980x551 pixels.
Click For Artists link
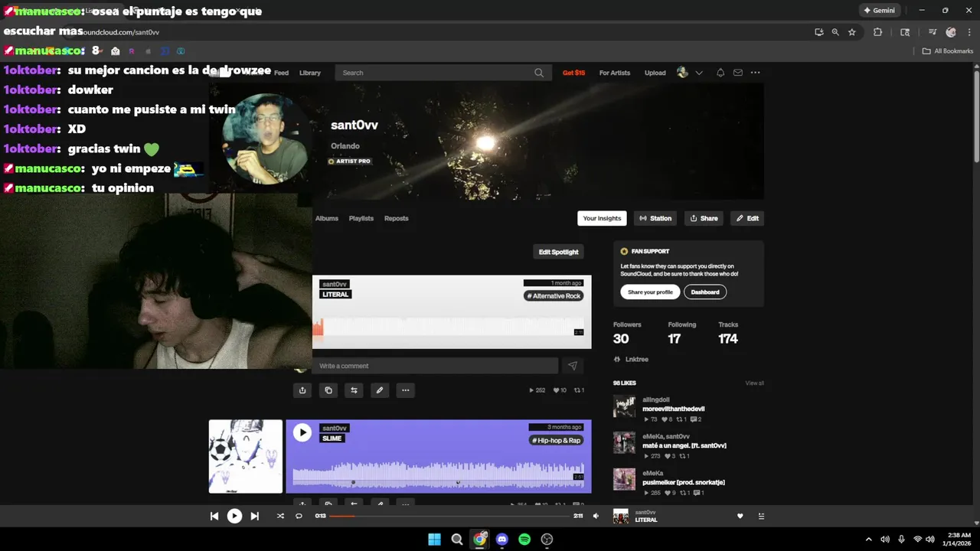pos(615,73)
